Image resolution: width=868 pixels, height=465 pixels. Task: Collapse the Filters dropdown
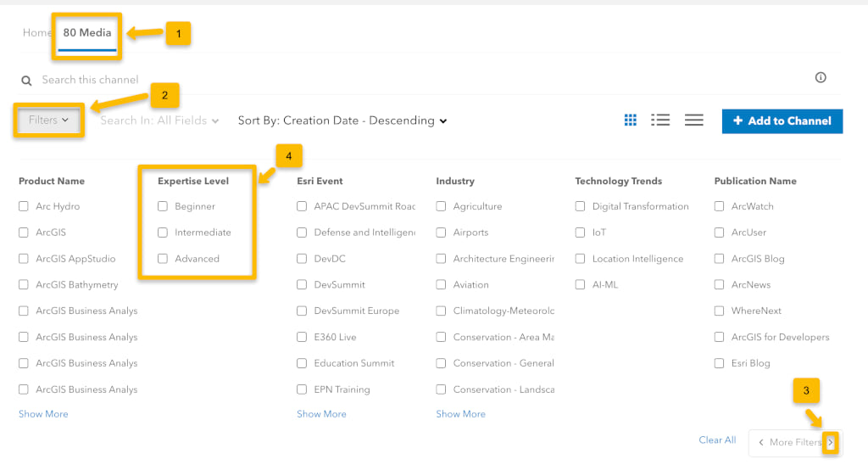coord(48,120)
